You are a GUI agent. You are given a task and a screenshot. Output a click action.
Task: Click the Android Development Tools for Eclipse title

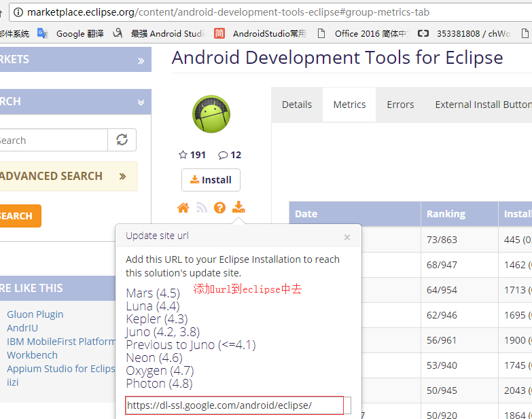pyautogui.click(x=337, y=57)
